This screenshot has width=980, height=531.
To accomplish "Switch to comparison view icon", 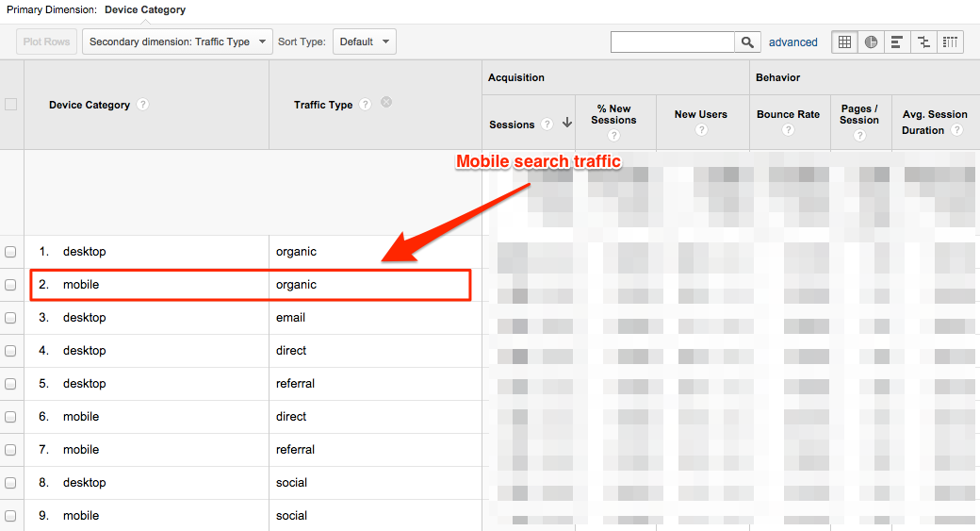I will tap(923, 41).
